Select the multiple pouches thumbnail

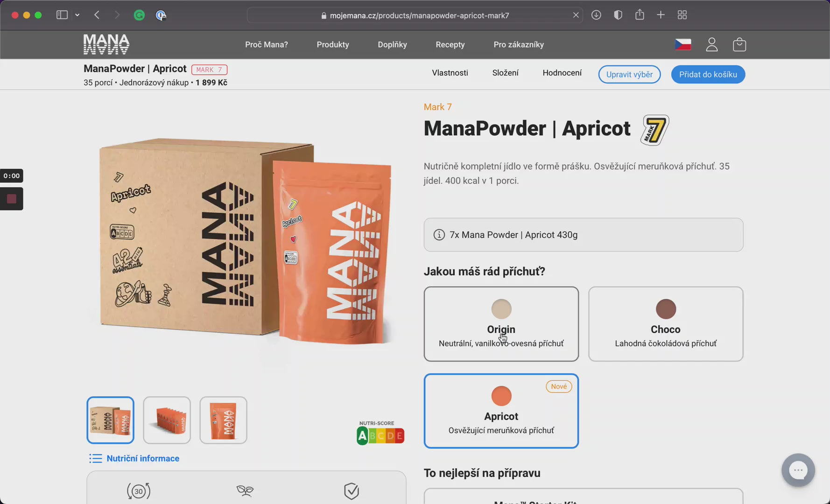coord(167,420)
